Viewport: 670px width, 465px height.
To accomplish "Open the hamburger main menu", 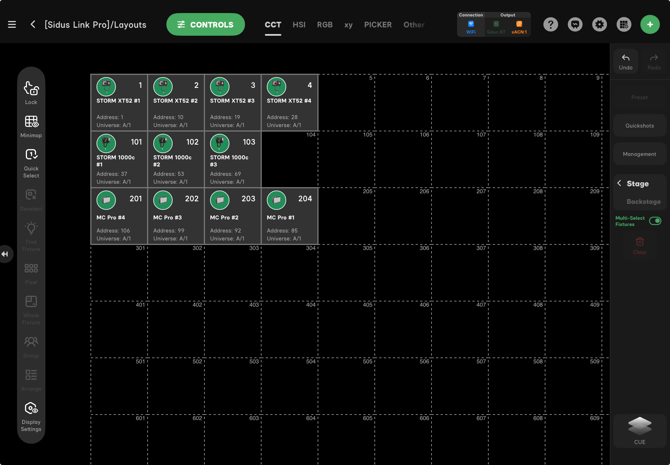I will [x=12, y=24].
